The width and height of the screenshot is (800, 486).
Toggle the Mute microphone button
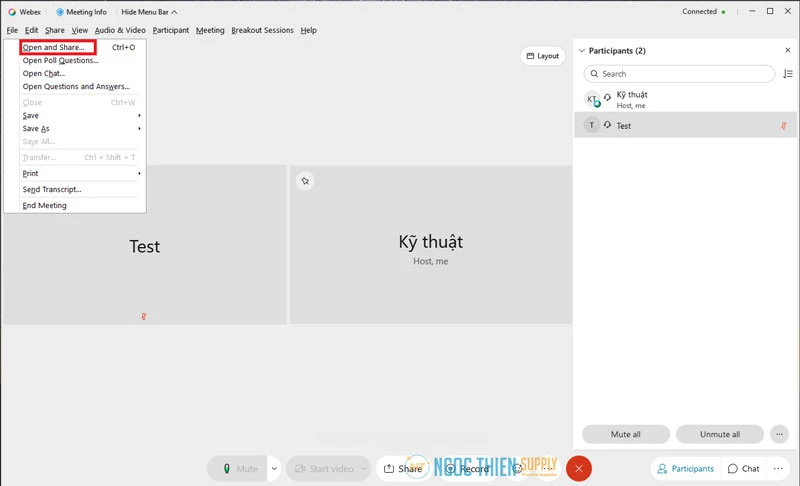click(x=237, y=469)
